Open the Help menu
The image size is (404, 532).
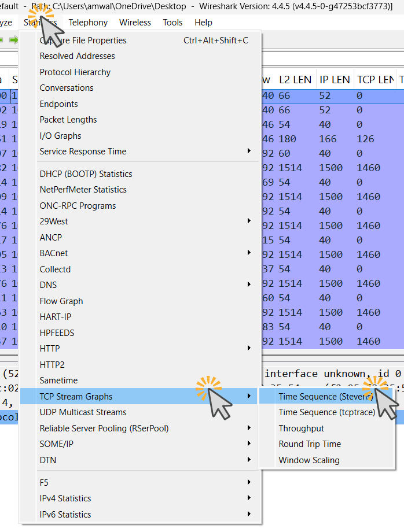coord(203,23)
